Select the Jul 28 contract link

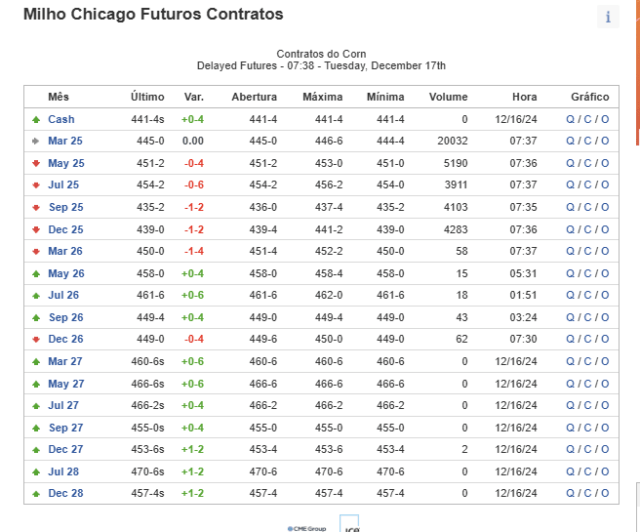point(63,472)
